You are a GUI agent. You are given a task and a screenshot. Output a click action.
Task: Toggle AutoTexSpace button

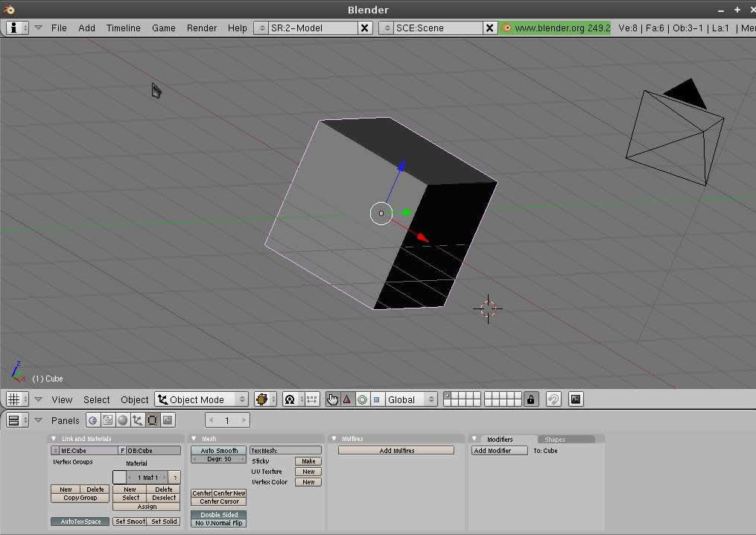[80, 522]
